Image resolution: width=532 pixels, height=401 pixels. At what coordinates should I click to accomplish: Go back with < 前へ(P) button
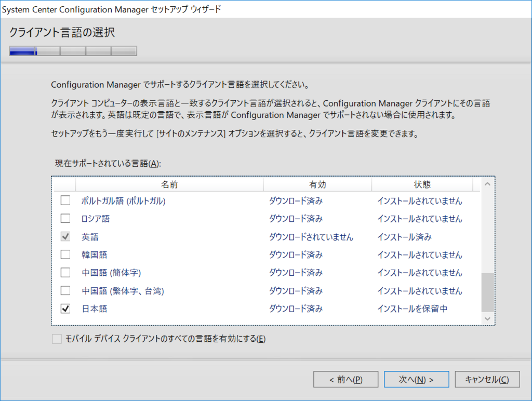345,379
